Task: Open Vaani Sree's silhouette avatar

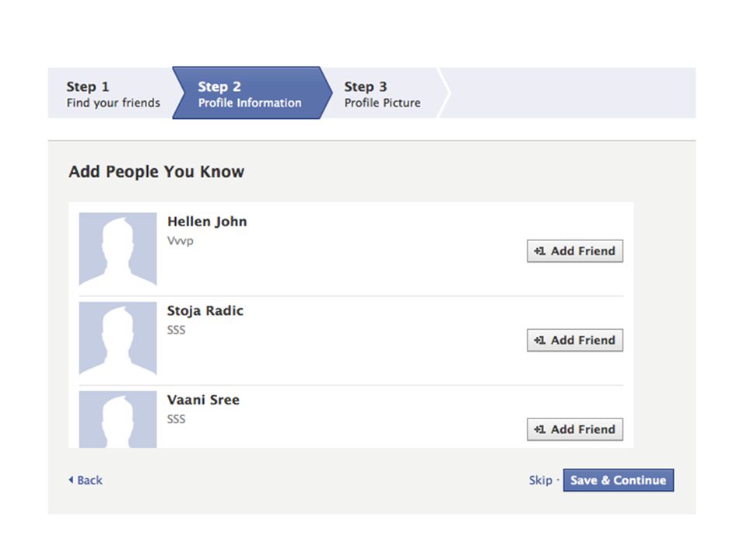Action: tap(117, 419)
